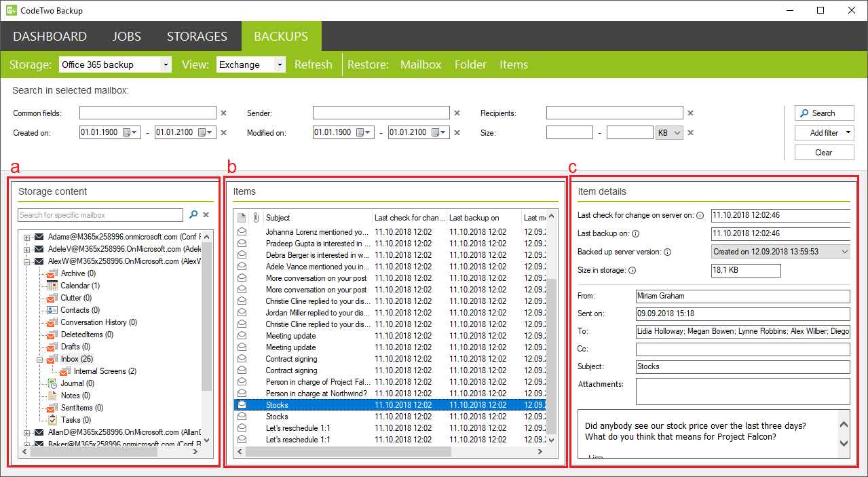Open the Size unit KB dropdown
The width and height of the screenshot is (868, 477).
[x=668, y=133]
